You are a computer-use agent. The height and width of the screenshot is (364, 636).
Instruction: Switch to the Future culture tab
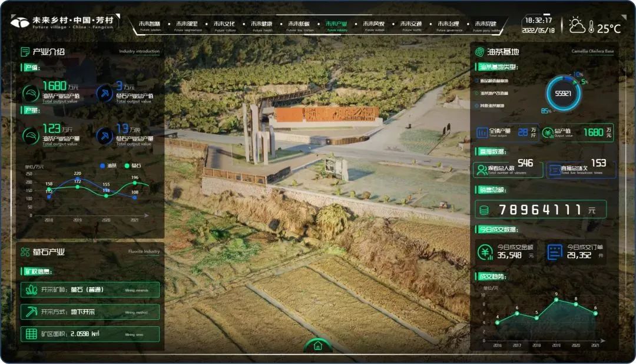[x=224, y=25]
